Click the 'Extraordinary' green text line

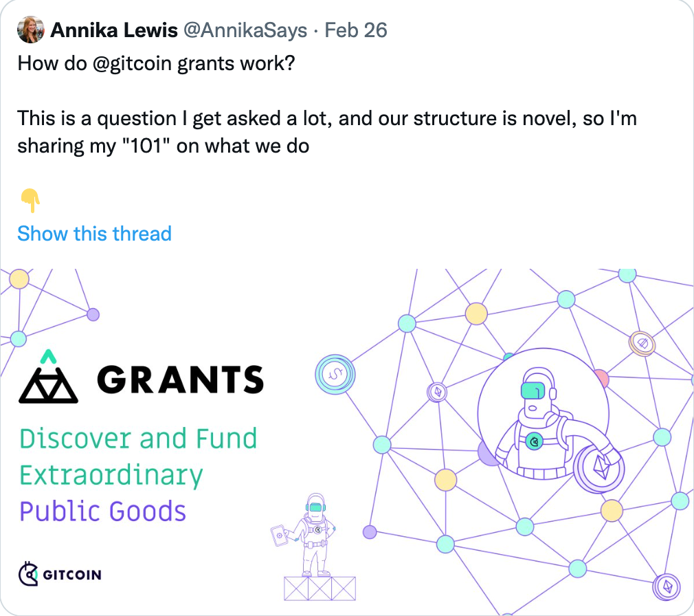pyautogui.click(x=111, y=476)
